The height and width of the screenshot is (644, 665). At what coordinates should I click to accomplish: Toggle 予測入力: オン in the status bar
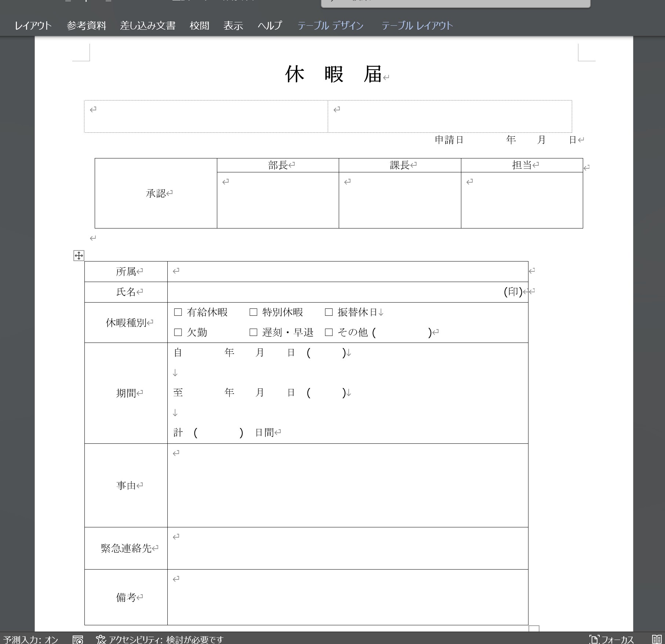[x=31, y=640]
